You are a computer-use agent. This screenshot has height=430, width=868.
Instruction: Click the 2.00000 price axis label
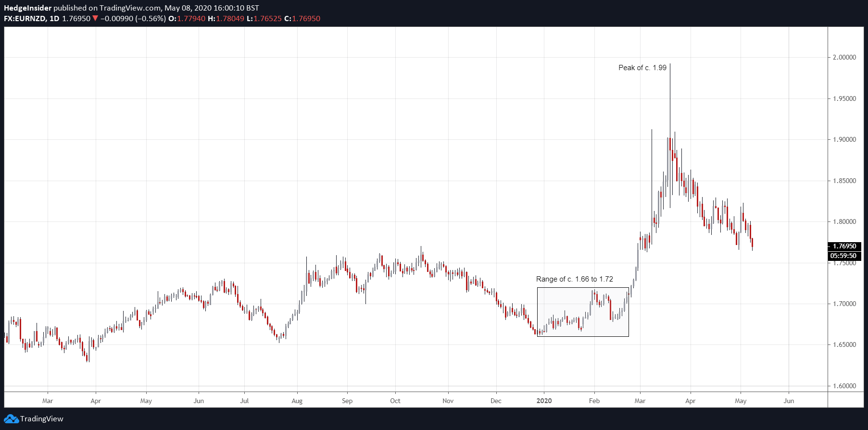(845, 57)
